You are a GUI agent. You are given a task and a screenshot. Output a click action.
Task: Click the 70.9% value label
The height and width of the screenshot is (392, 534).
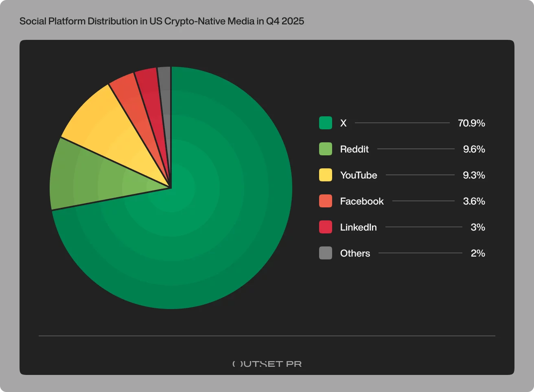pyautogui.click(x=471, y=123)
